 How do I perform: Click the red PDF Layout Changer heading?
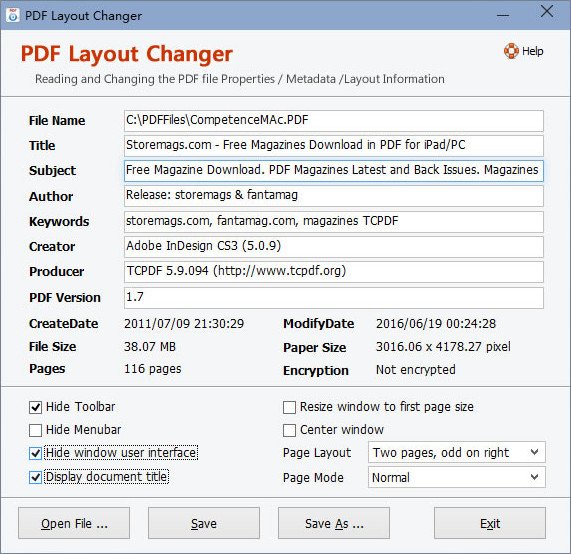pyautogui.click(x=127, y=54)
